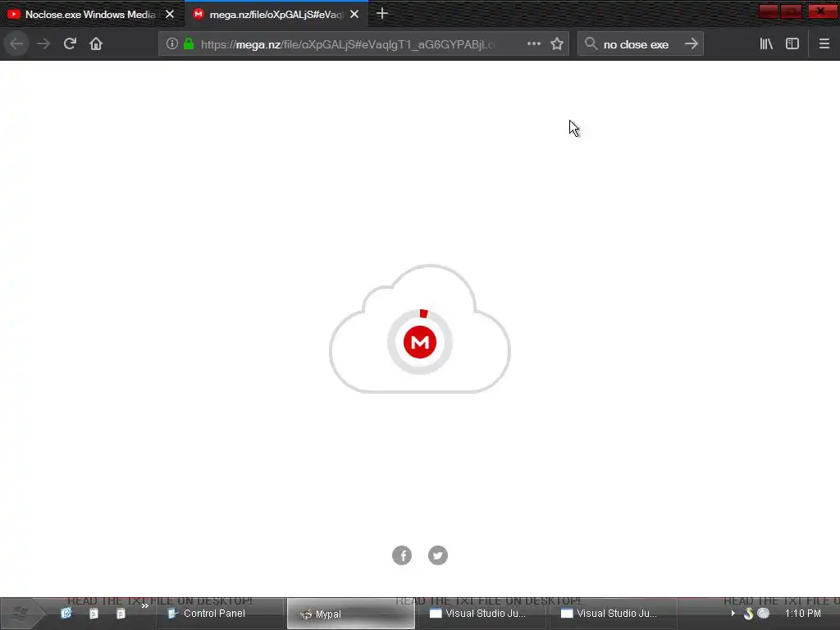The image size is (840, 630).
Task: Click the MEGA logo loading indicator
Action: (420, 342)
